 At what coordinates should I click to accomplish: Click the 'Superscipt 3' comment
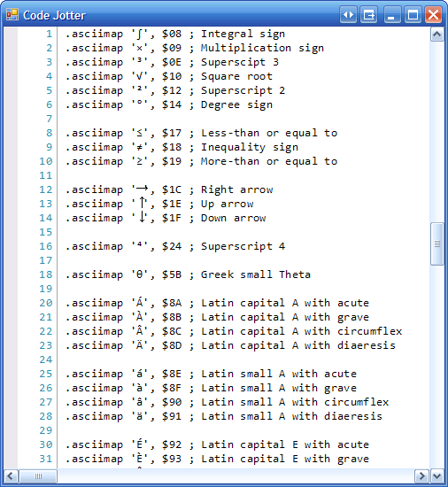pos(240,63)
